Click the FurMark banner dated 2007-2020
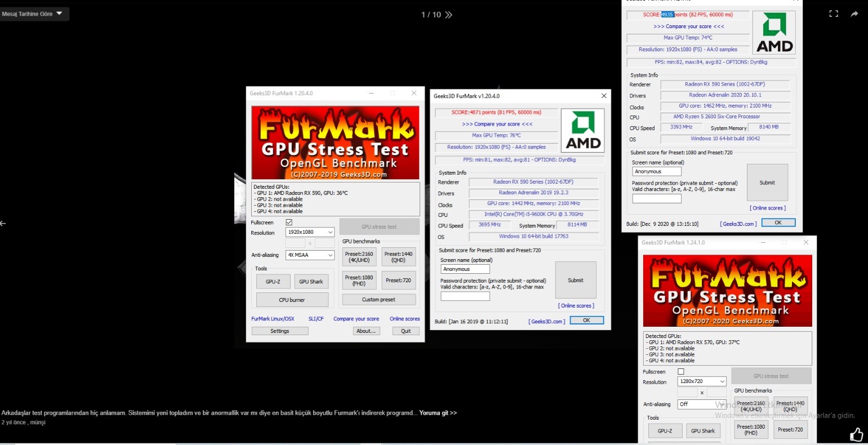This screenshot has width=868, height=445. coord(728,291)
